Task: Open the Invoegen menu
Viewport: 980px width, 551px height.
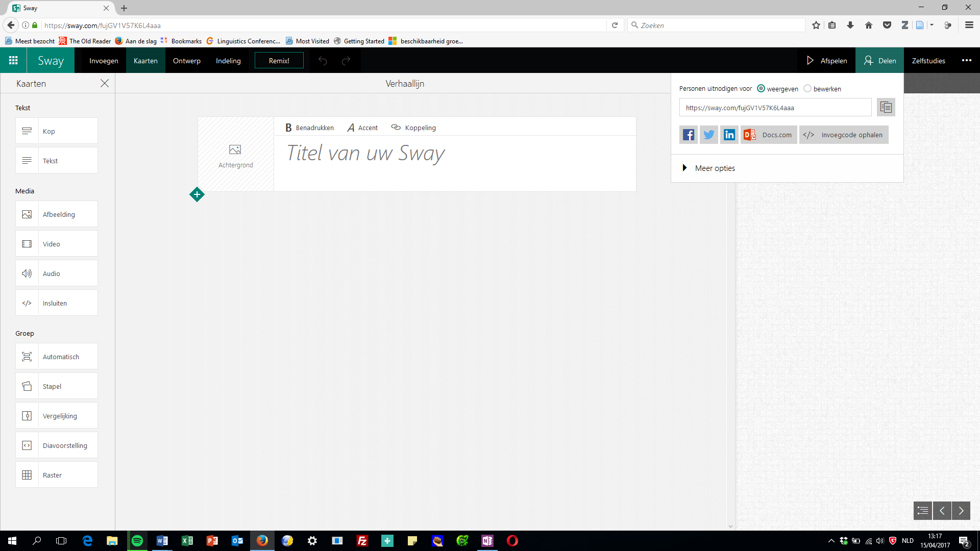Action: click(104, 61)
